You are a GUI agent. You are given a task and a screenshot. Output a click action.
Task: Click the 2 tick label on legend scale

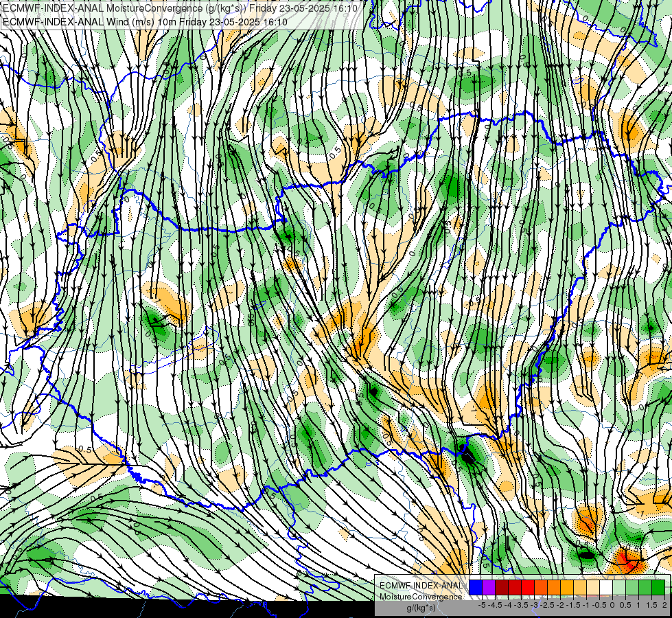664,605
